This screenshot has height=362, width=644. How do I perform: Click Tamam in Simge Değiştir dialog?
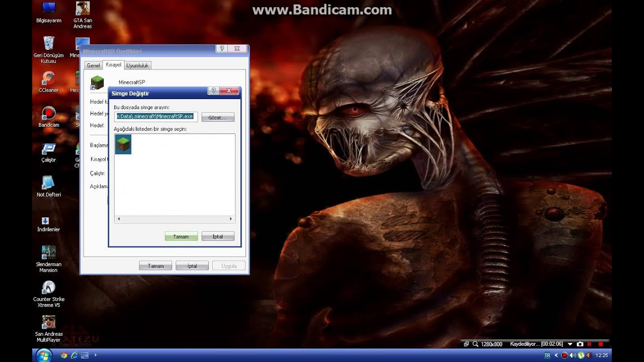(181, 236)
